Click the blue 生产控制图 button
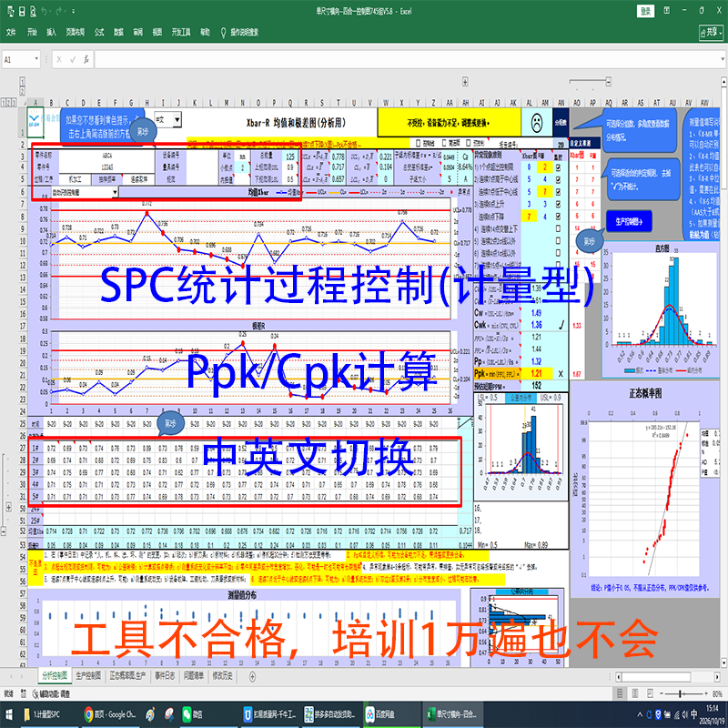The image size is (728, 728). (629, 221)
